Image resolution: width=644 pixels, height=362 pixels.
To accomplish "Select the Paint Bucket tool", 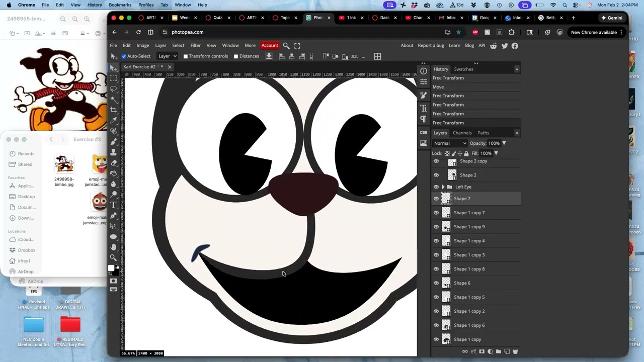I will [x=114, y=173].
